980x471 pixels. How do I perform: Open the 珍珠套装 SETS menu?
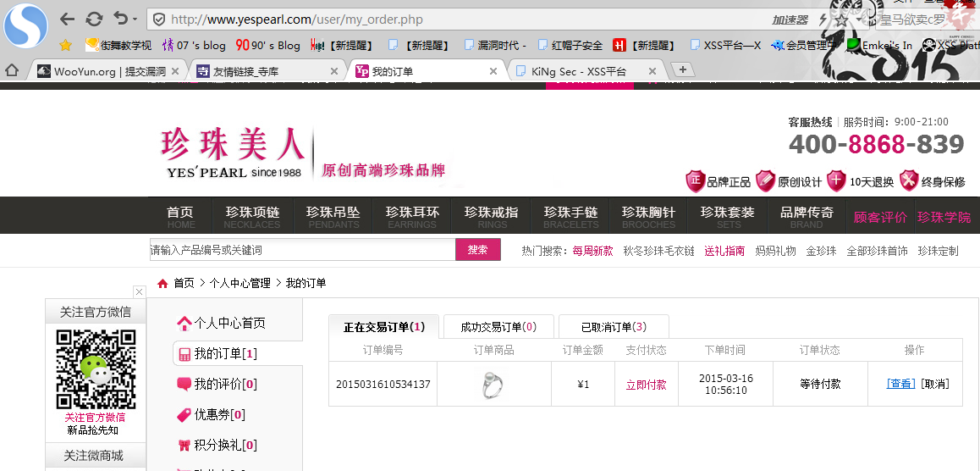coord(728,217)
